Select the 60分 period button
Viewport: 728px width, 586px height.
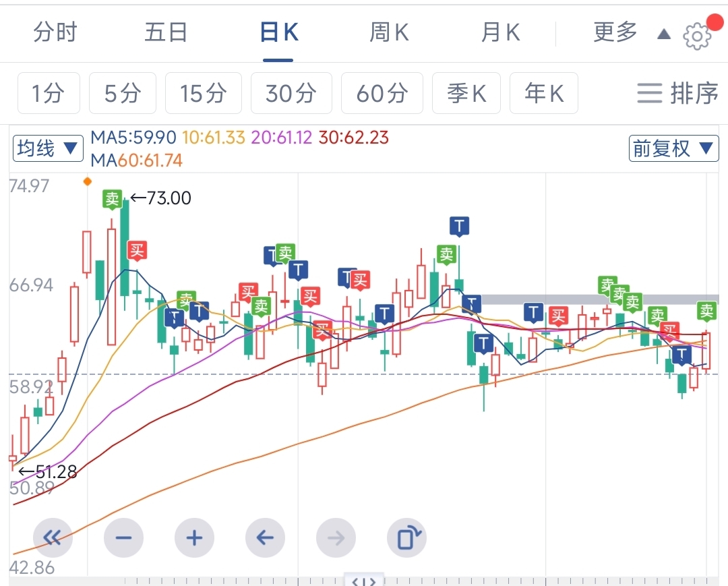coord(382,93)
